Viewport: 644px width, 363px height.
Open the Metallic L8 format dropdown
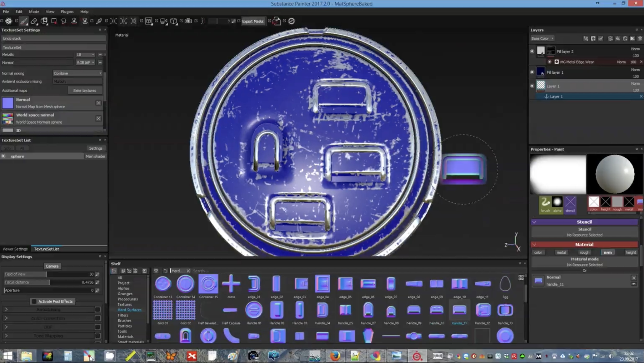coord(86,54)
